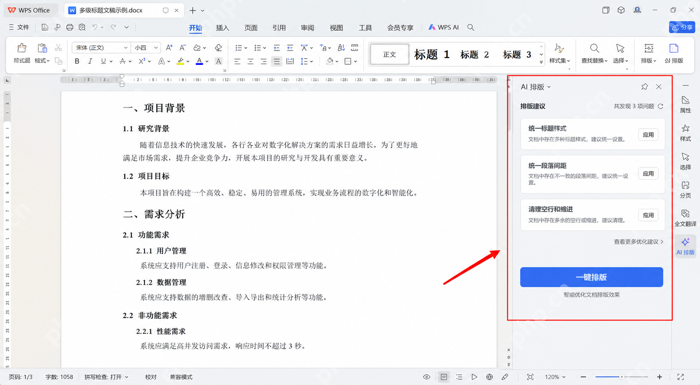Open 样式集 style set tool
The image size is (700, 385).
(x=559, y=53)
